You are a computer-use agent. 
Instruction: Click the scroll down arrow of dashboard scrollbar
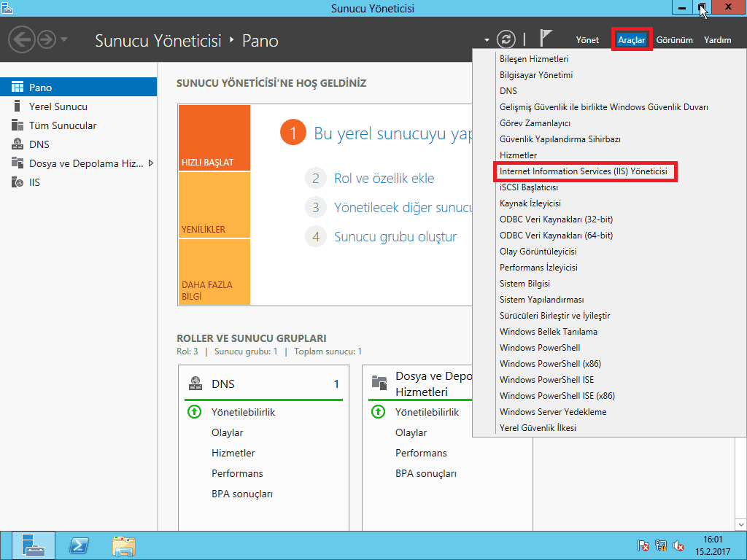(x=740, y=525)
